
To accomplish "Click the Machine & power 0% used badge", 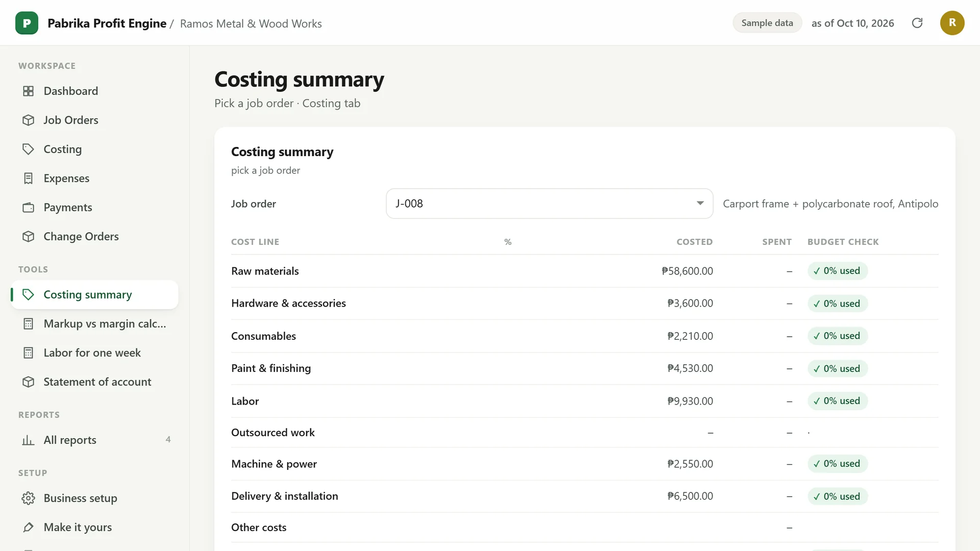I will (837, 464).
